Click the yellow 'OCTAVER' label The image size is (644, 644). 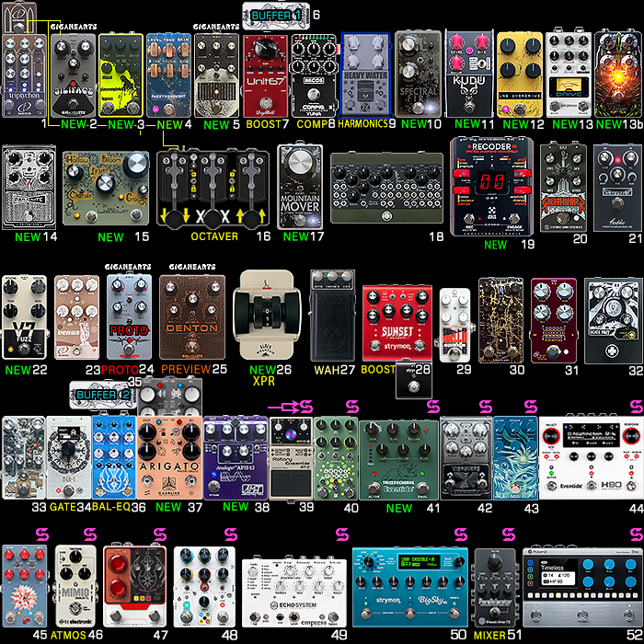(x=214, y=236)
